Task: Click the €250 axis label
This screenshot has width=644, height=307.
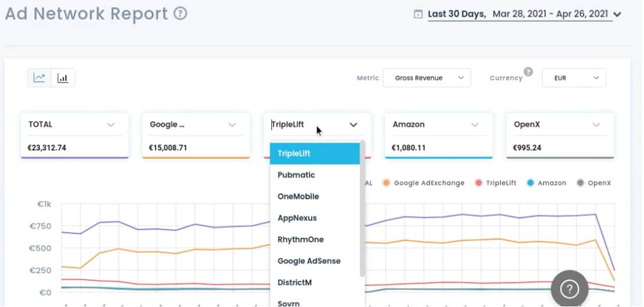Action: (40, 270)
